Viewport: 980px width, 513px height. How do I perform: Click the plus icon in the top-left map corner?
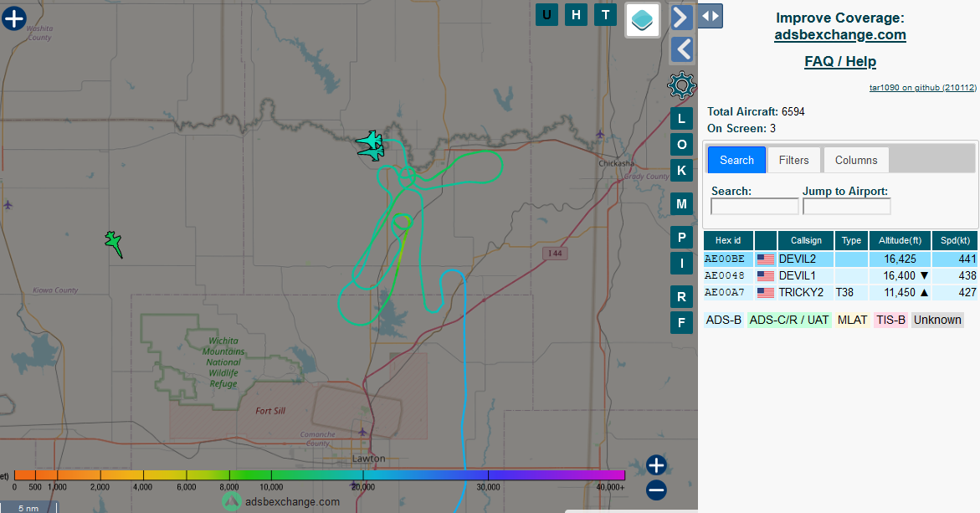click(x=13, y=18)
